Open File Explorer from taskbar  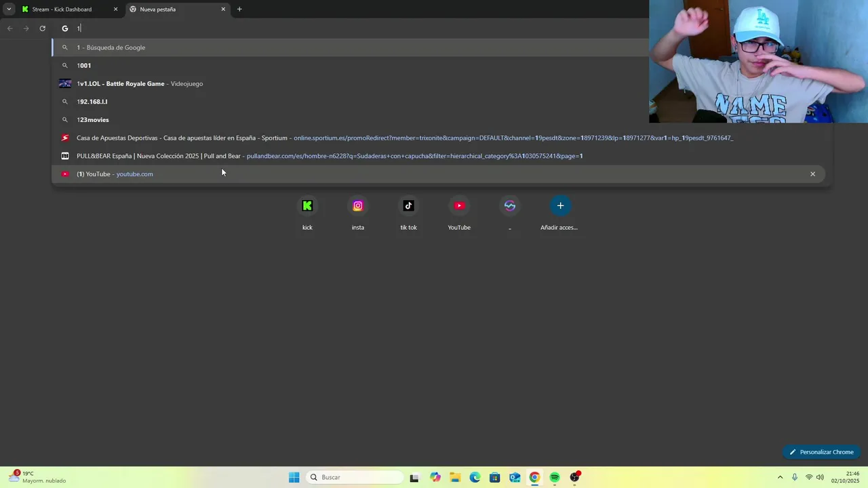(x=455, y=477)
